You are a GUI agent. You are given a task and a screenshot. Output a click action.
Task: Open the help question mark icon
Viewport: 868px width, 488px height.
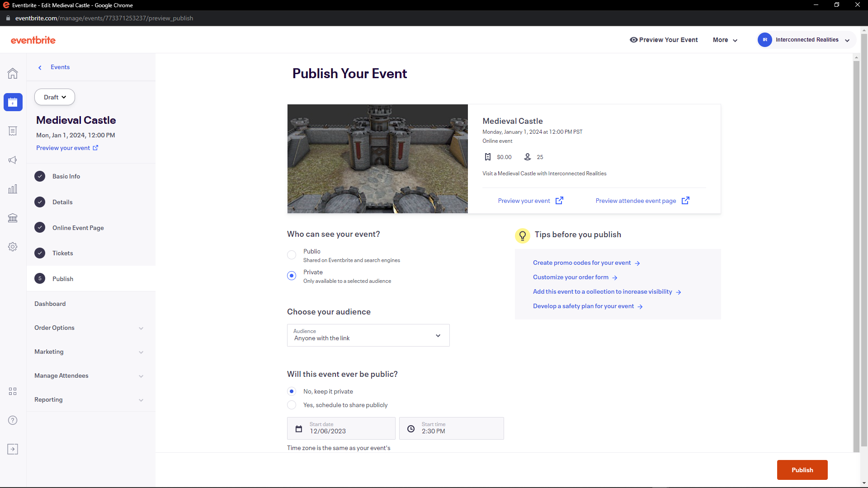point(13,420)
